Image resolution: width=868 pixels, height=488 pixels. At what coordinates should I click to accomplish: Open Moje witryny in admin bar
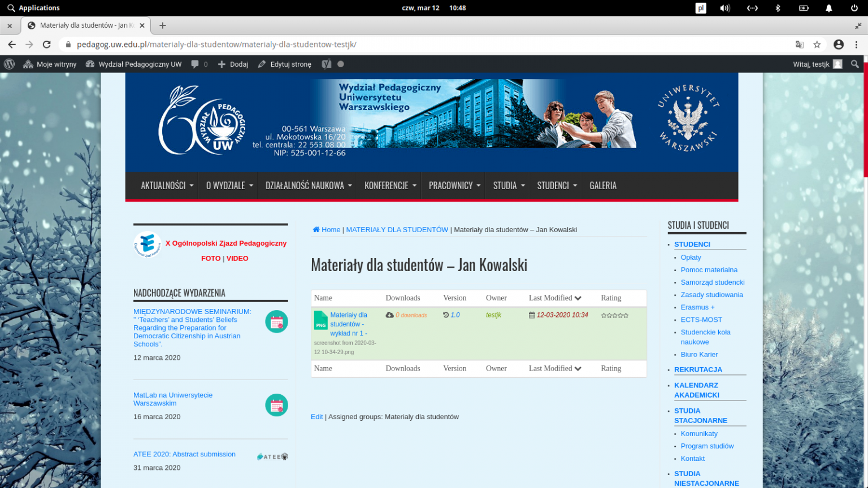tap(50, 64)
